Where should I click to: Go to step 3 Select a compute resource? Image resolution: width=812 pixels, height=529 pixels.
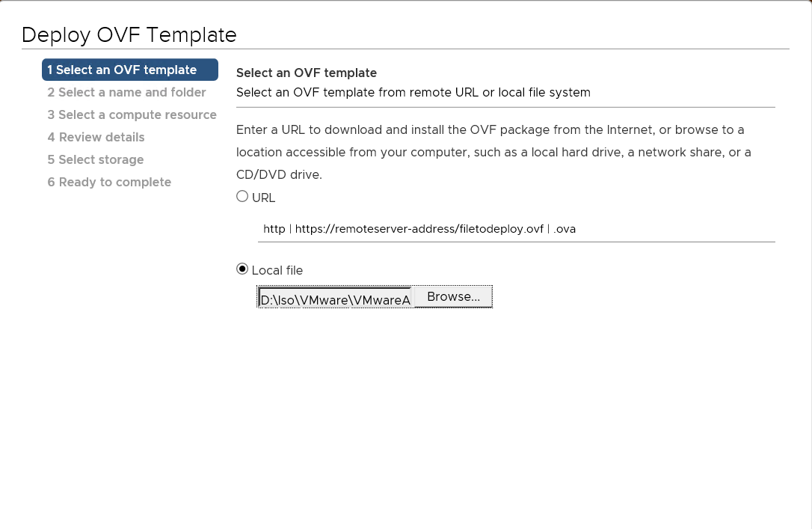point(132,114)
